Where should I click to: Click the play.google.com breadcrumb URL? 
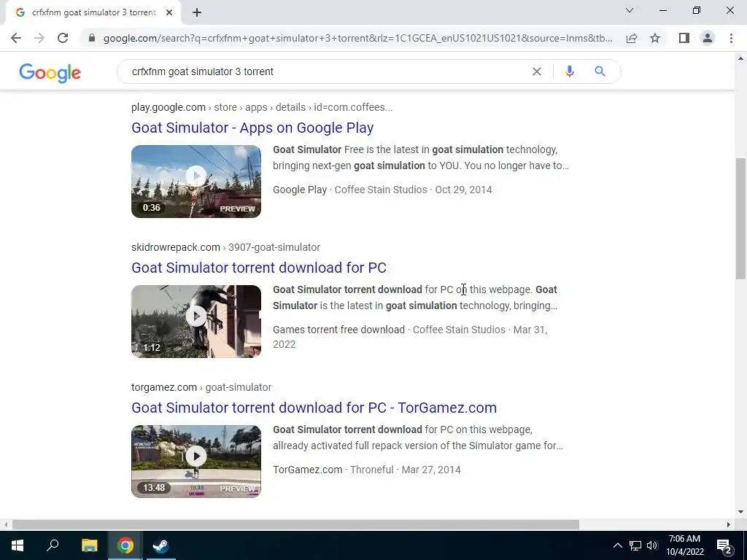click(262, 107)
